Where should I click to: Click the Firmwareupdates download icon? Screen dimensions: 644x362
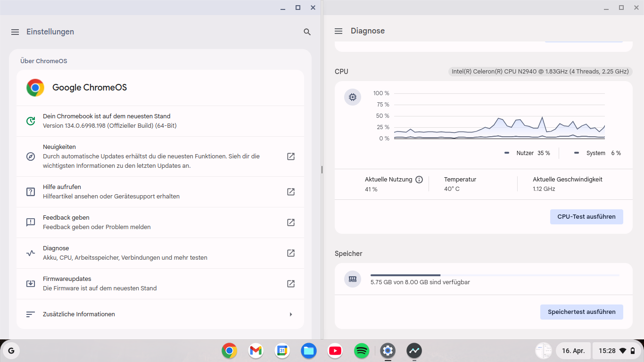(x=31, y=284)
